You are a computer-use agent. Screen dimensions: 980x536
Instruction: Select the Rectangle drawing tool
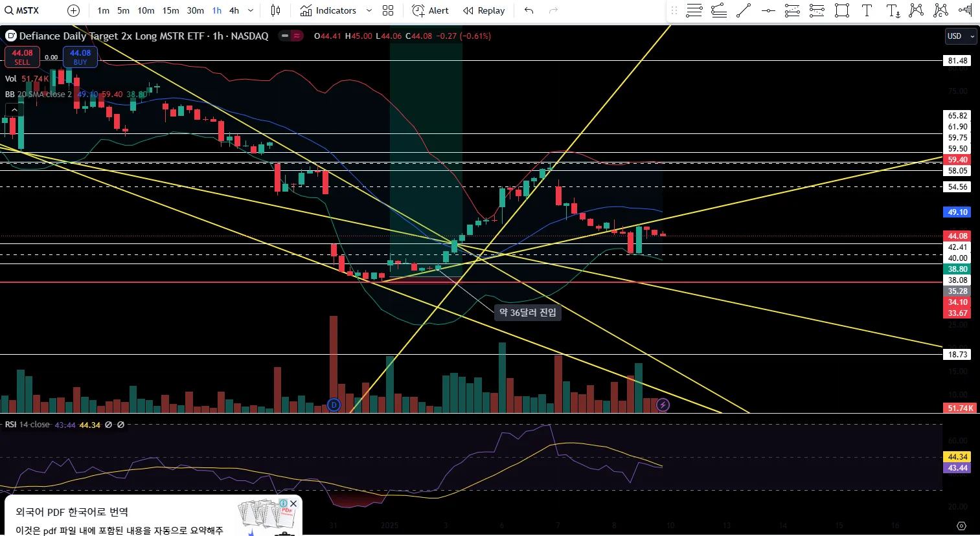coord(842,10)
